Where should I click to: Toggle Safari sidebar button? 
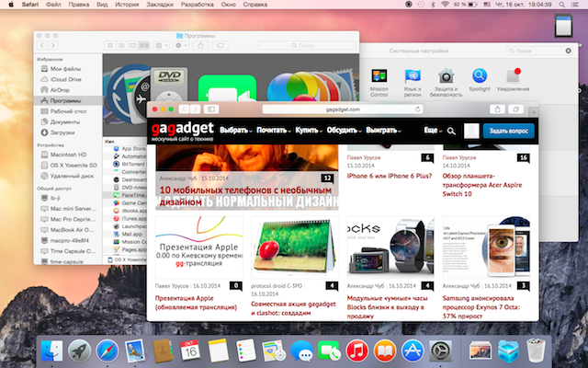(211, 109)
